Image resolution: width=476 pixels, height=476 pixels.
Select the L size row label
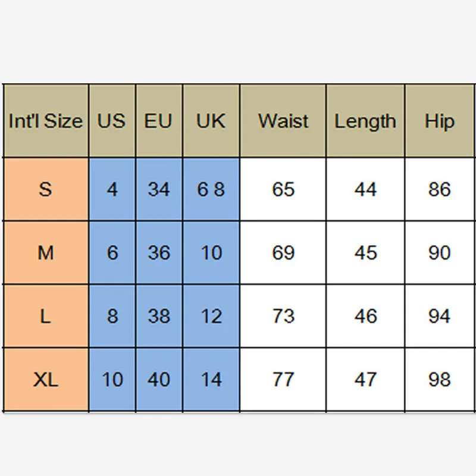[x=46, y=316]
